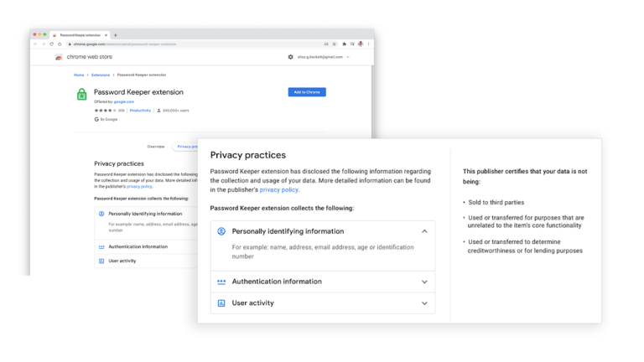The width and height of the screenshot is (644, 362).
Task: Collapse Personally identifying information chevron
Action: [x=424, y=231]
